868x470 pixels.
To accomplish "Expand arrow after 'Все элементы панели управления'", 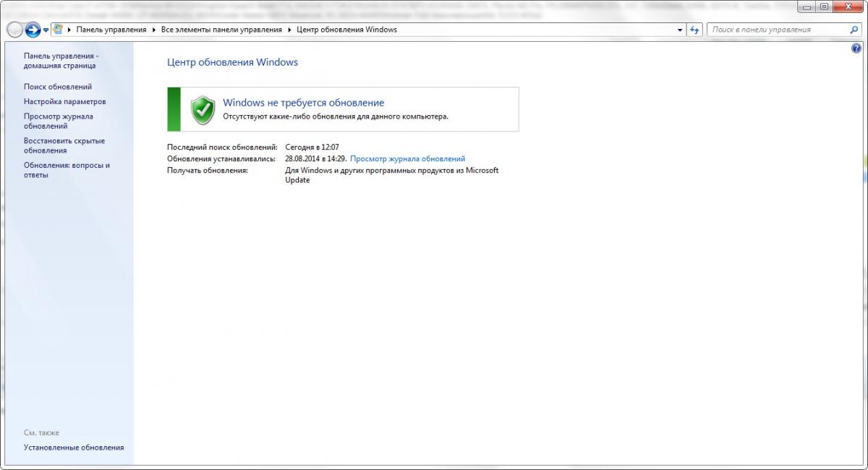I will click(290, 30).
